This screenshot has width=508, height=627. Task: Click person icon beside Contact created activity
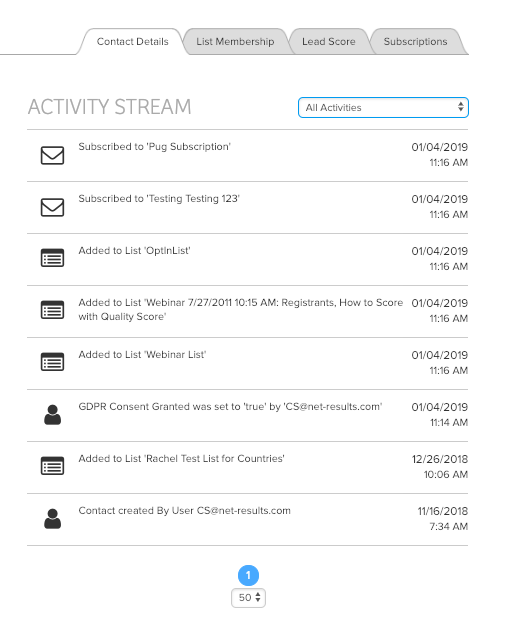(x=52, y=519)
